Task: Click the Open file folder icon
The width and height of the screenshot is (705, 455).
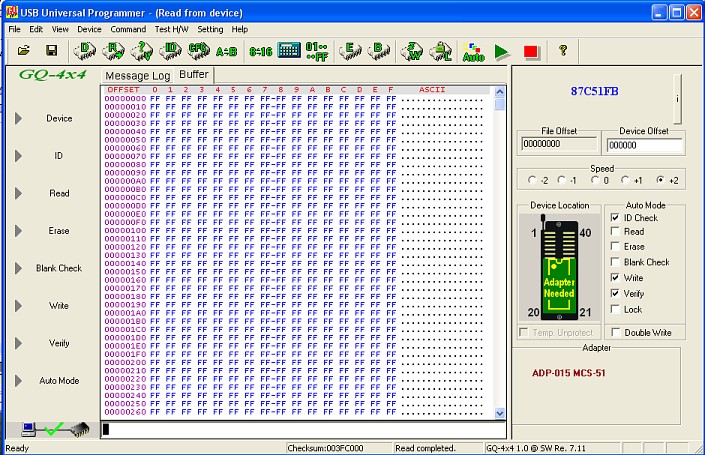Action: [x=22, y=49]
